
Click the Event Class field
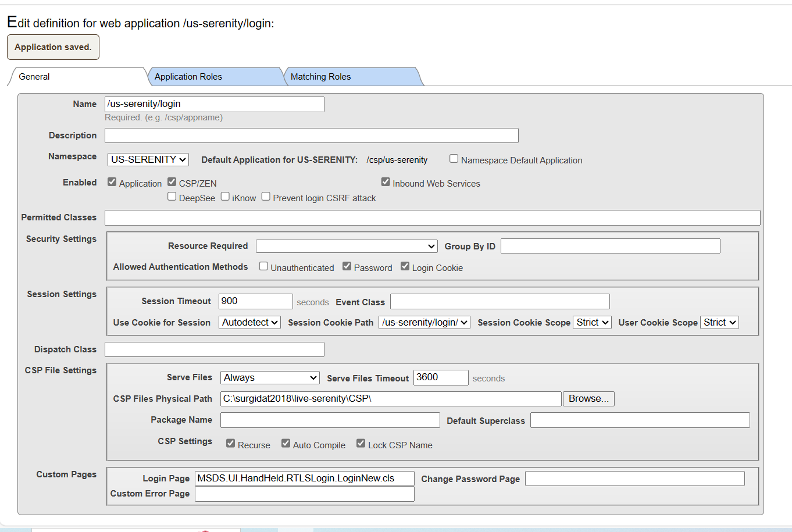click(x=500, y=301)
